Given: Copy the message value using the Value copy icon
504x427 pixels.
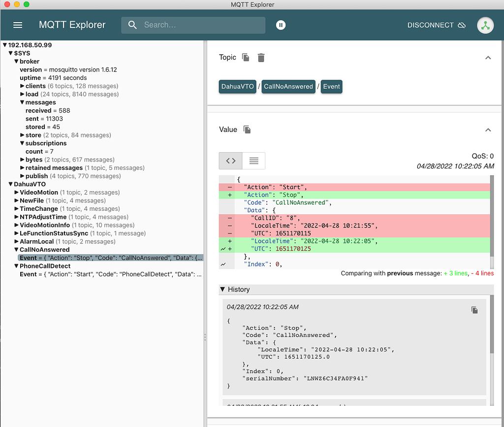Looking at the screenshot, I should (247, 130).
